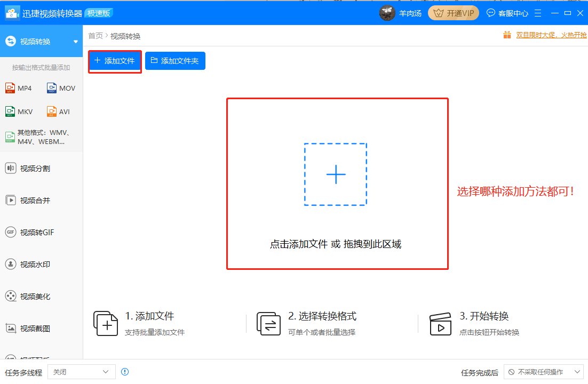The height and width of the screenshot is (384, 588).
Task: Open the 客服中心 support link
Action: coord(507,13)
